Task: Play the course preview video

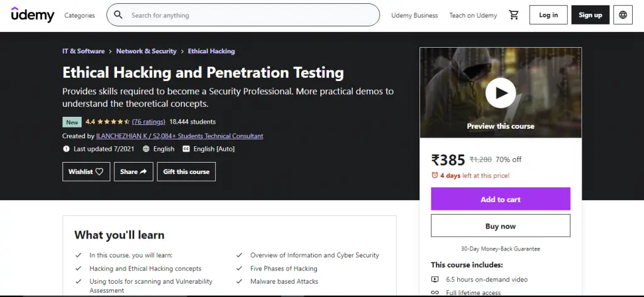Action: (x=501, y=93)
